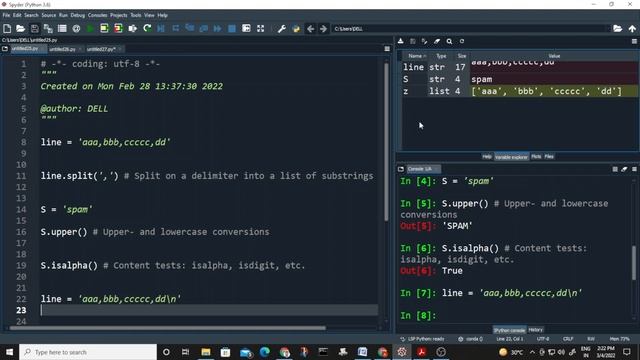The height and width of the screenshot is (360, 640).
Task: Maximize the current pane
Action: coord(246,29)
